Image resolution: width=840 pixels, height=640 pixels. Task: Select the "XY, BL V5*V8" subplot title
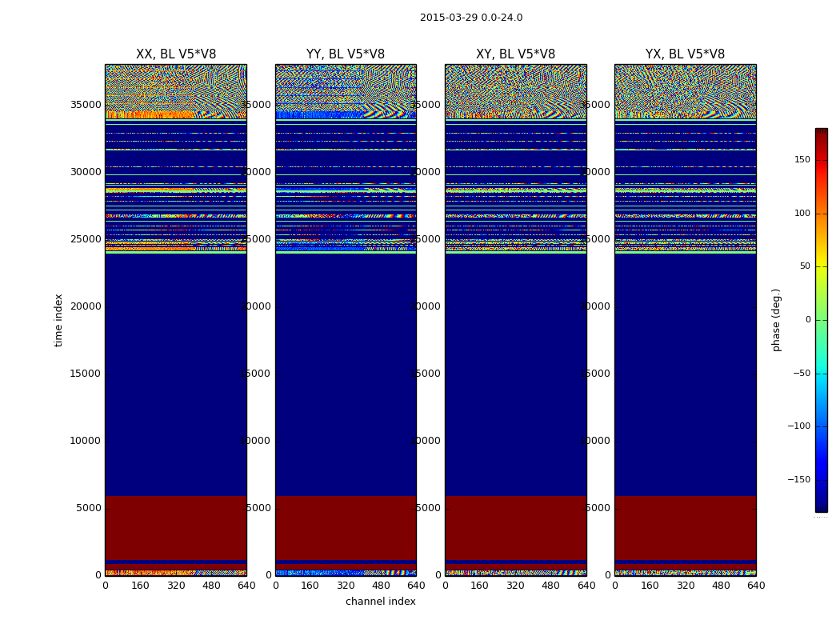(515, 54)
